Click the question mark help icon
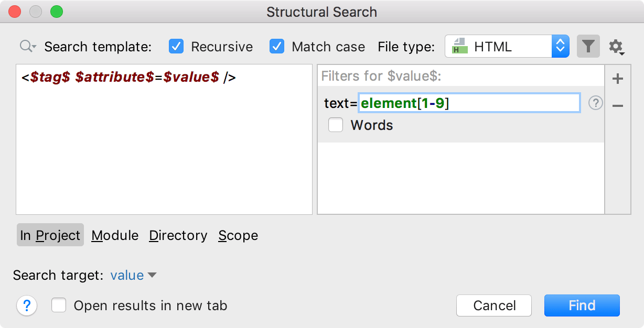This screenshot has height=328, width=644. click(x=27, y=305)
